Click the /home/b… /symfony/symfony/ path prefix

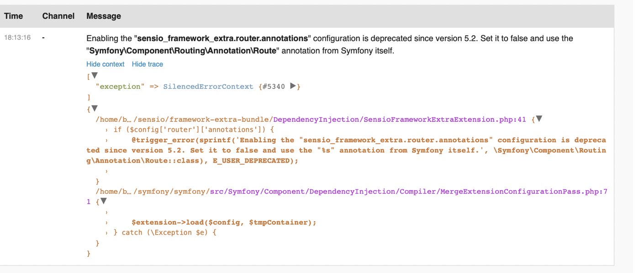[x=153, y=192]
